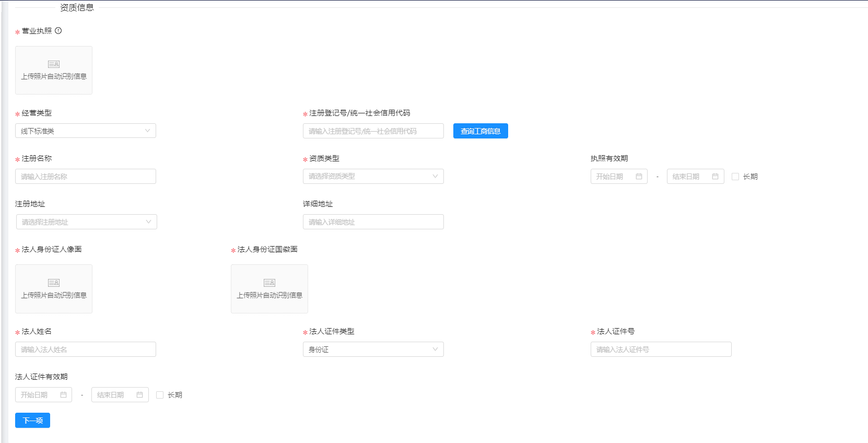Viewport: 868px width, 443px height.
Task: Click the 营业执照 upload card icon
Action: (54, 64)
